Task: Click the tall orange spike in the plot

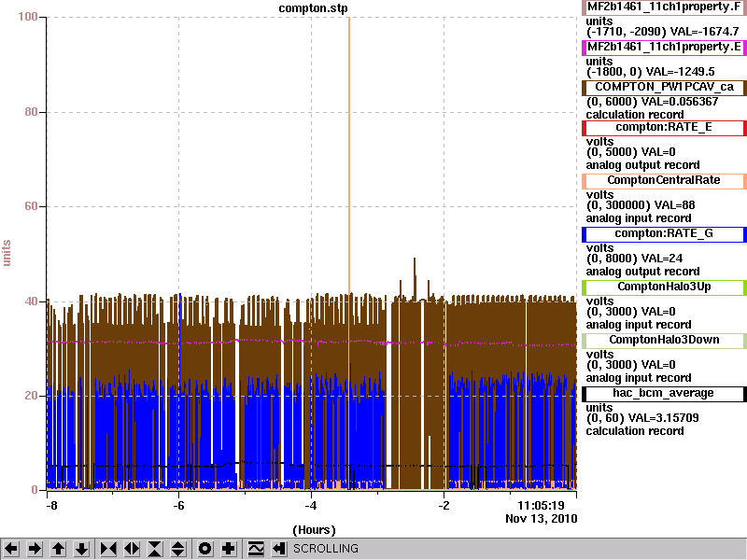Action: 348,157
